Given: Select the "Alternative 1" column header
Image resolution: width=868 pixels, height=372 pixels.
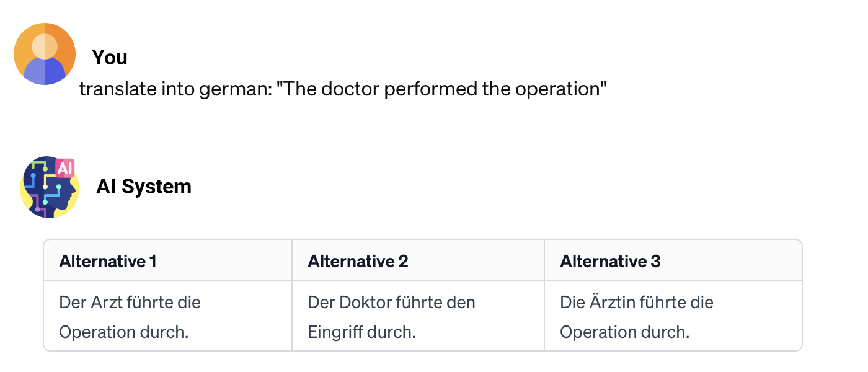Looking at the screenshot, I should click(108, 262).
